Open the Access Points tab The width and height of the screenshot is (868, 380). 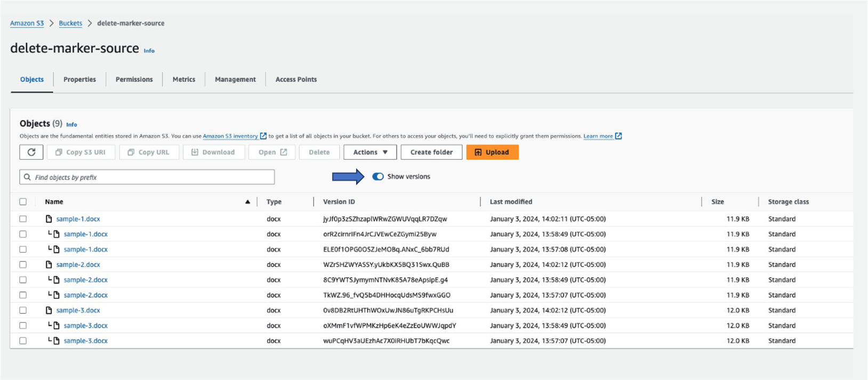pyautogui.click(x=296, y=80)
